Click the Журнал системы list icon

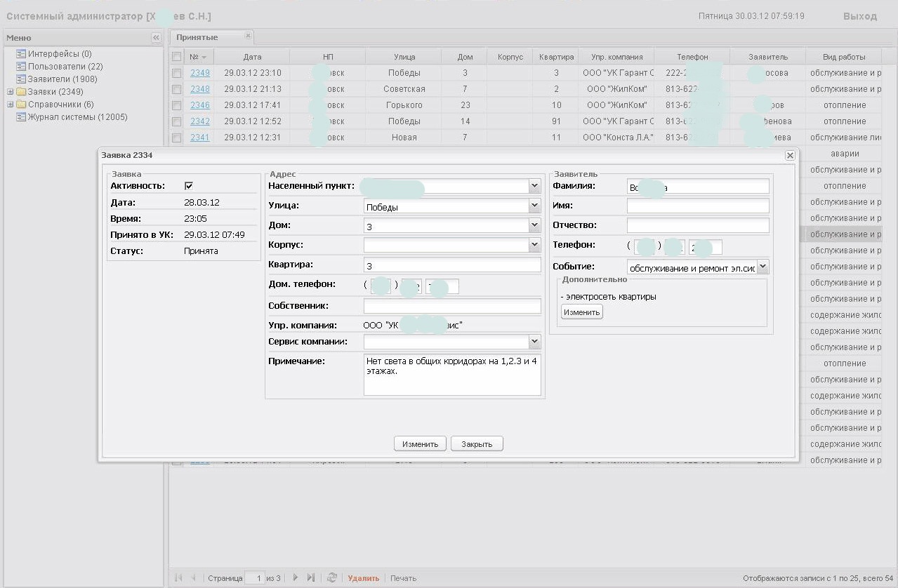(x=21, y=117)
